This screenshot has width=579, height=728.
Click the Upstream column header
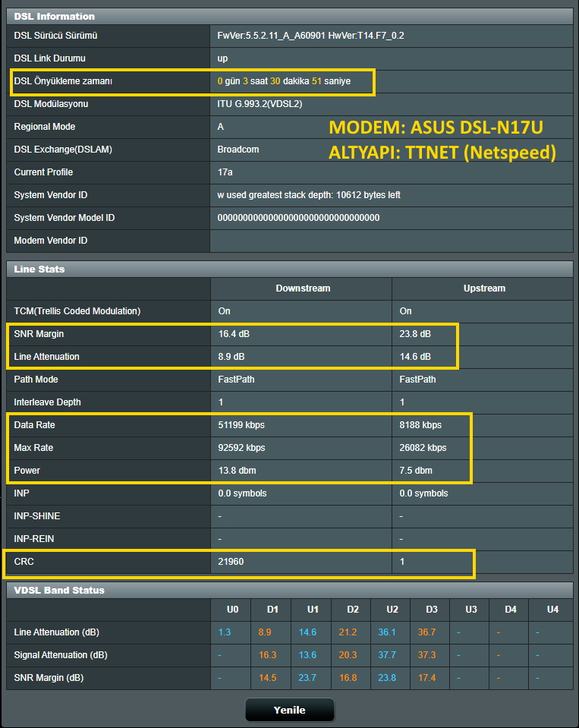(x=484, y=288)
